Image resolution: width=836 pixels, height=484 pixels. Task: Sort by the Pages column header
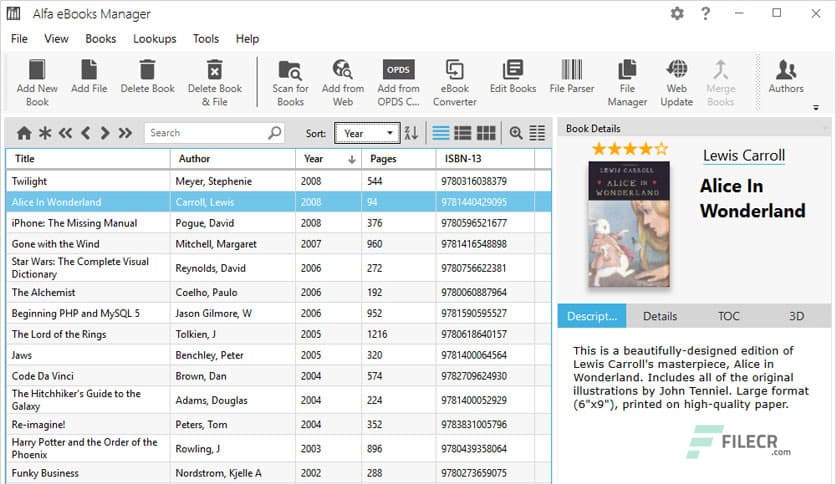[x=399, y=159]
